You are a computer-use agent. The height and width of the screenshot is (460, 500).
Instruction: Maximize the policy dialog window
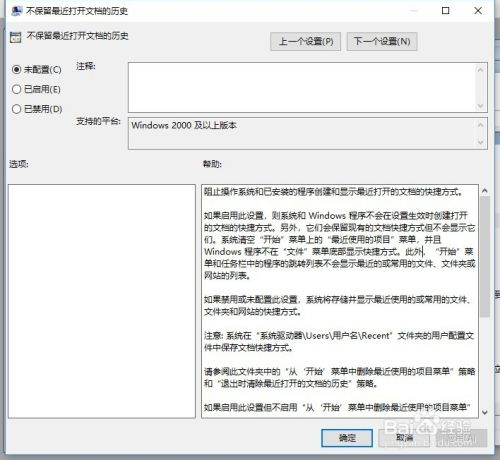pos(446,11)
